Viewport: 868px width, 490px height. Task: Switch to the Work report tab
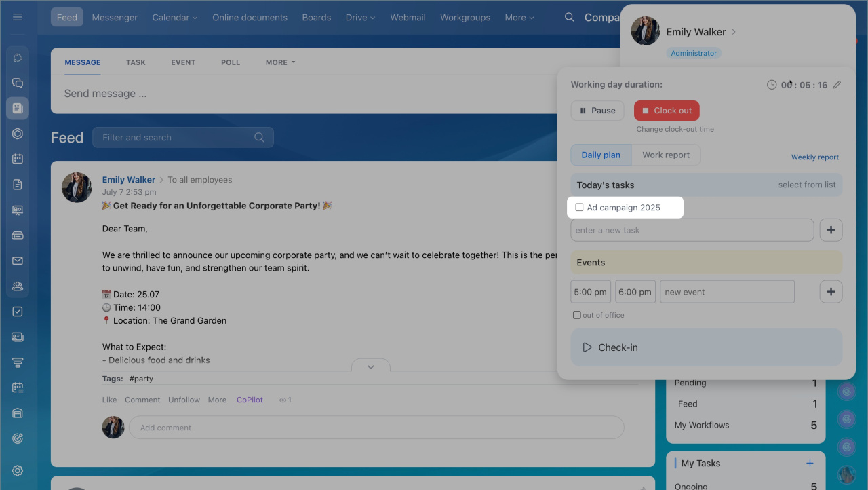[665, 155]
